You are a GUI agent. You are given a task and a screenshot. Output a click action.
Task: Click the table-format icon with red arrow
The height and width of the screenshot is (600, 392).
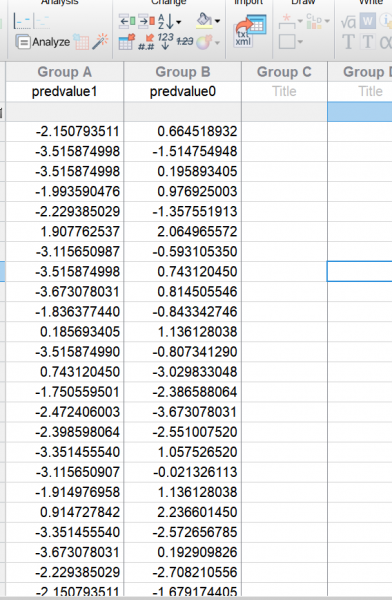(127, 42)
